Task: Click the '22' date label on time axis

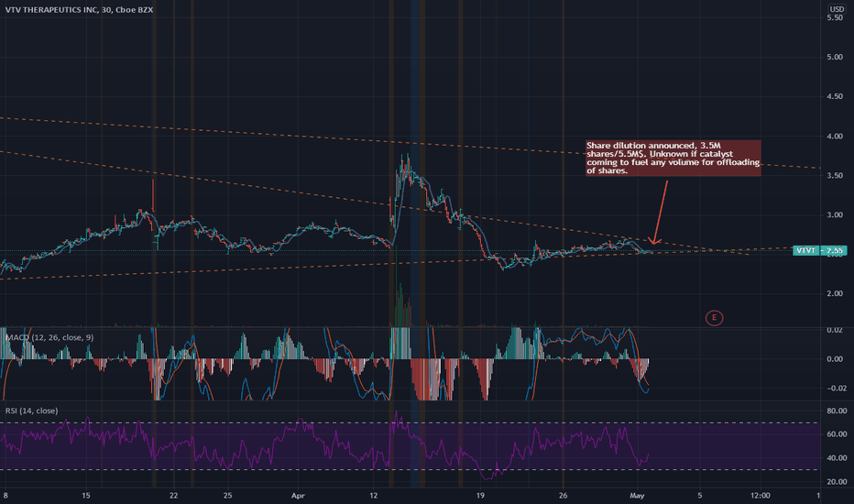Action: click(173, 496)
